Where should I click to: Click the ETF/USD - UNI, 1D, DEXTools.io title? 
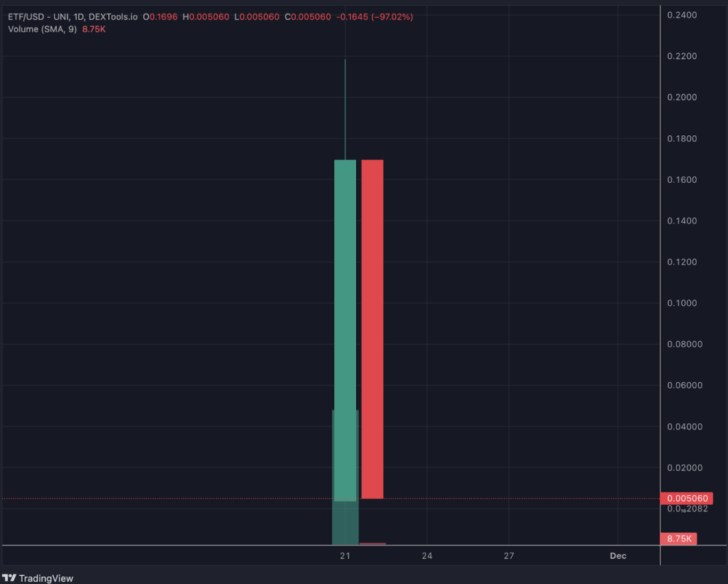(x=73, y=17)
